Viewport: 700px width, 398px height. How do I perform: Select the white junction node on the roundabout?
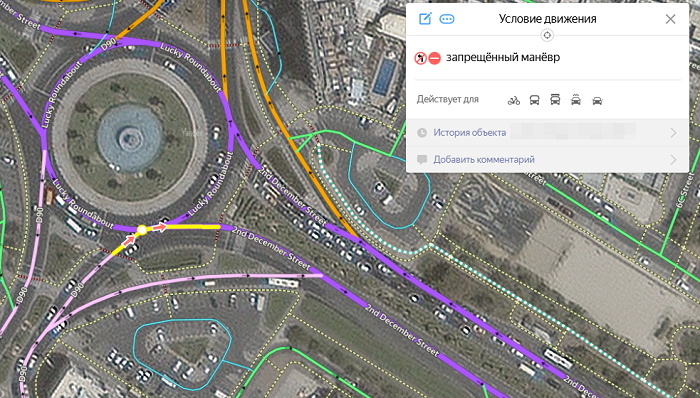(142, 230)
